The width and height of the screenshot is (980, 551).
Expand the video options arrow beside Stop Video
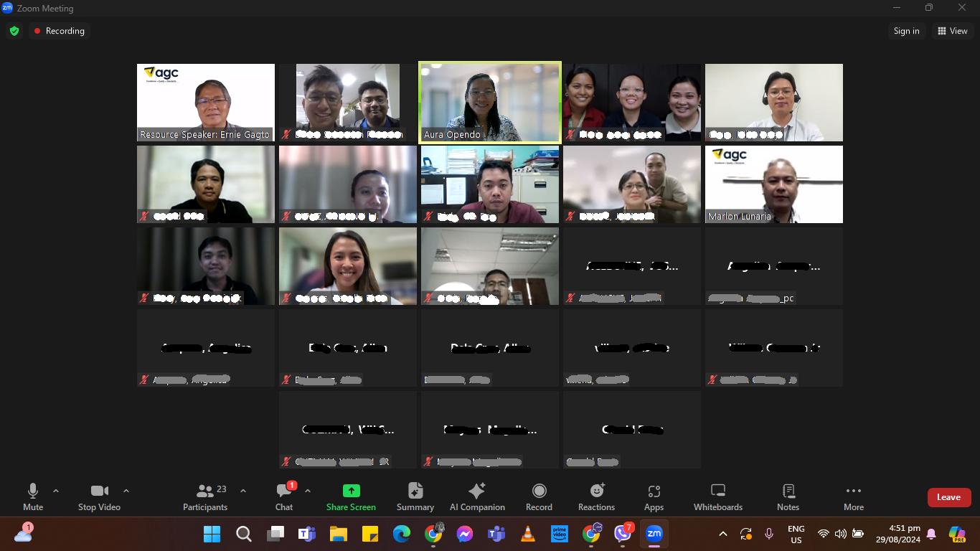(126, 491)
